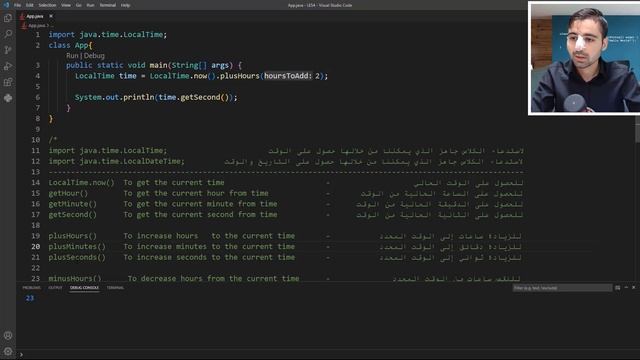Open the Source Control view
The width and height of the screenshot is (640, 360).
[8, 50]
